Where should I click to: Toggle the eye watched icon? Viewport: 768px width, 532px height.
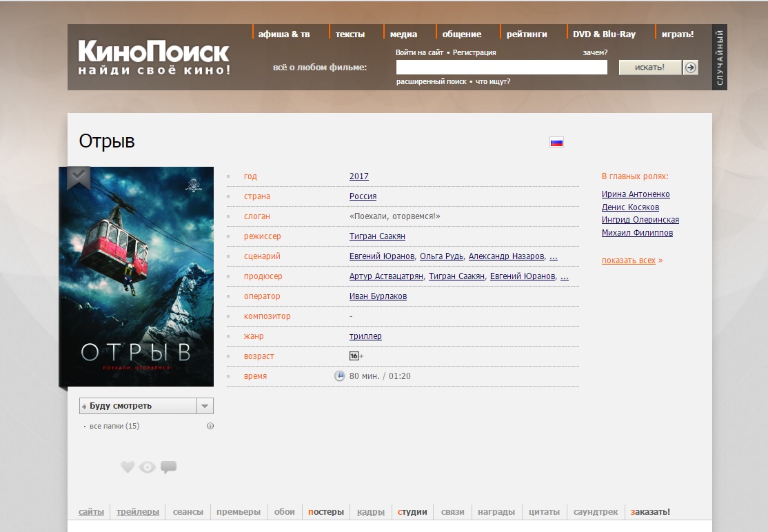click(148, 467)
